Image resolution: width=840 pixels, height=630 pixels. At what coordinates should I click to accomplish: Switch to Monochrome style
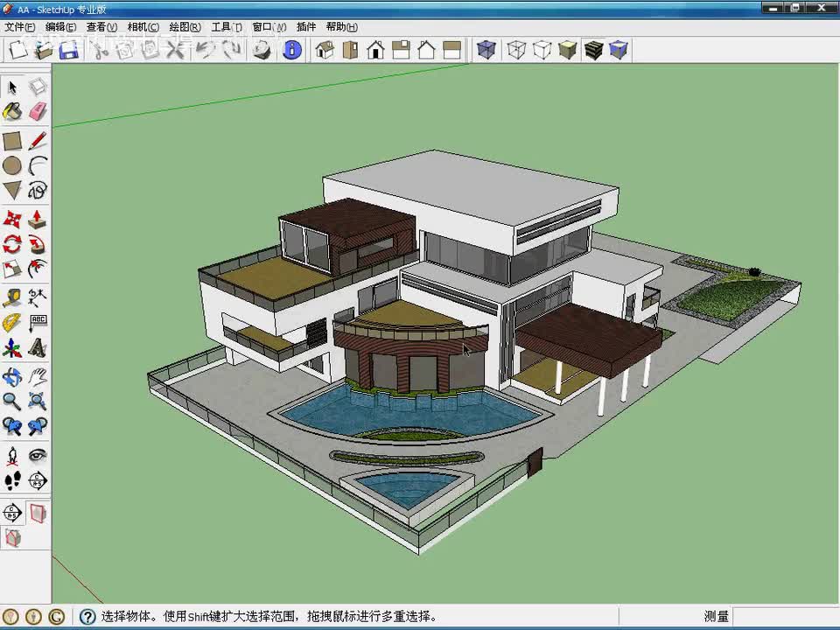(x=619, y=50)
